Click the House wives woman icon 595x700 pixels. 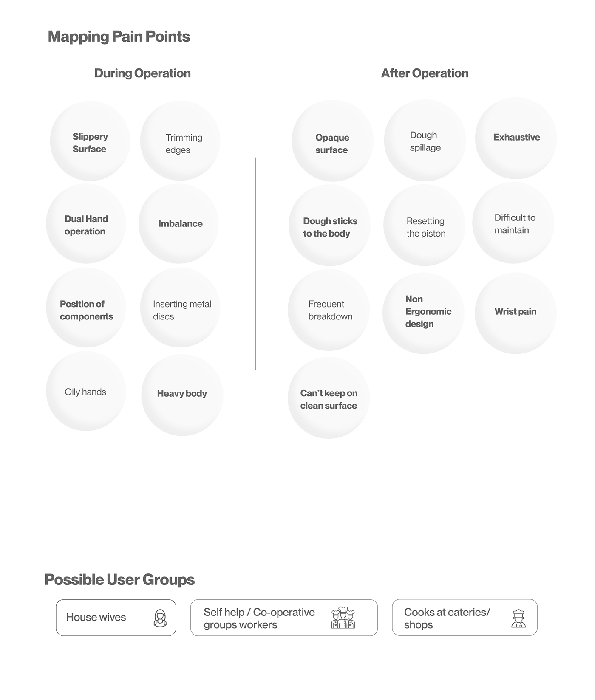tap(160, 618)
